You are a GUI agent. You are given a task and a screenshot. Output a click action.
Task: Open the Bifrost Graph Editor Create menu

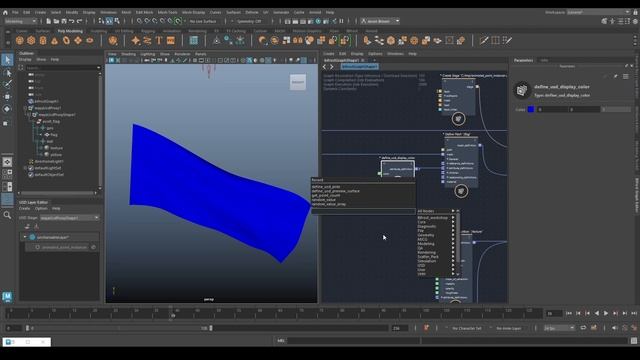pos(329,54)
